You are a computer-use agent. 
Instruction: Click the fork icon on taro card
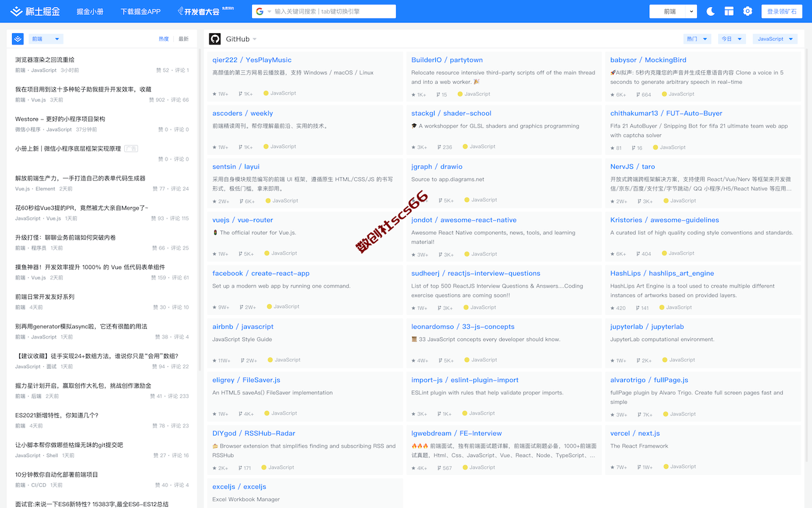tap(639, 201)
